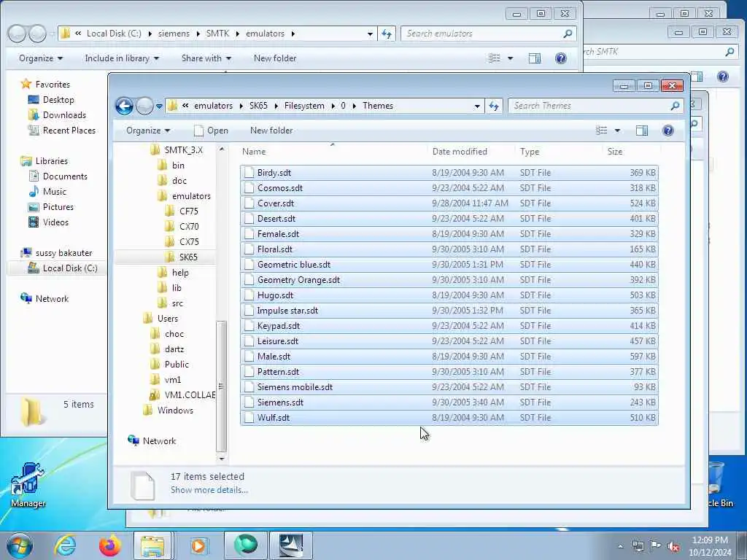Expand address bar history dropdown in Themes window

[x=477, y=106]
